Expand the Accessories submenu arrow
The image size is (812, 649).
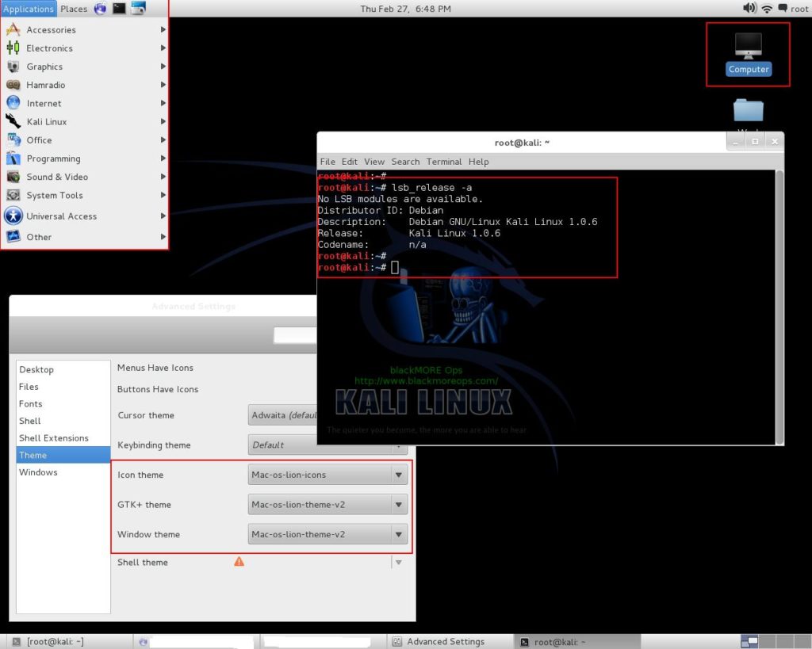point(163,29)
